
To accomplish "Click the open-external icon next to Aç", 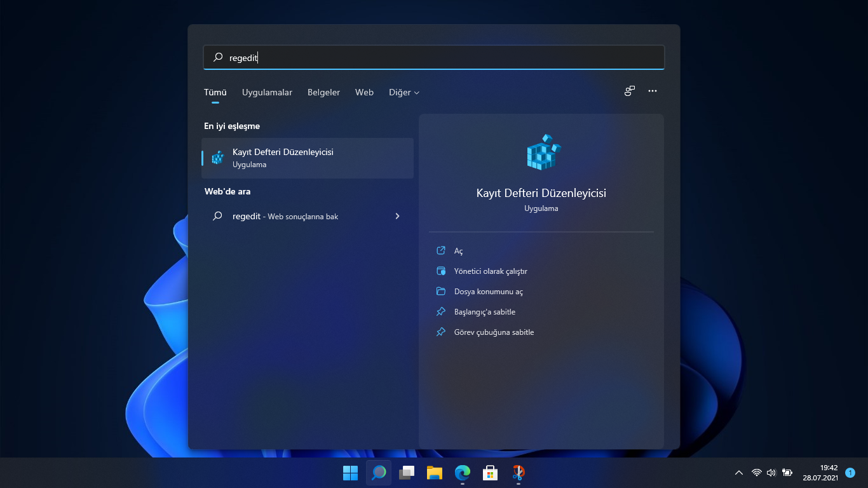I will (x=441, y=251).
